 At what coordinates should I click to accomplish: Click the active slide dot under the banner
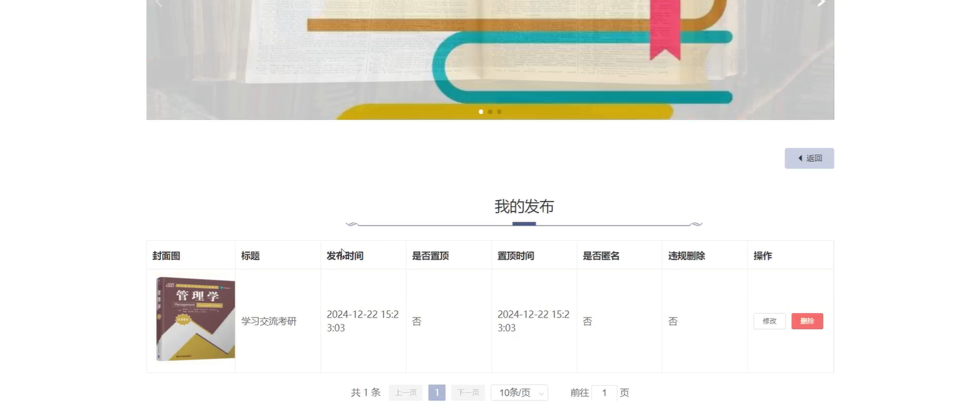pos(480,111)
